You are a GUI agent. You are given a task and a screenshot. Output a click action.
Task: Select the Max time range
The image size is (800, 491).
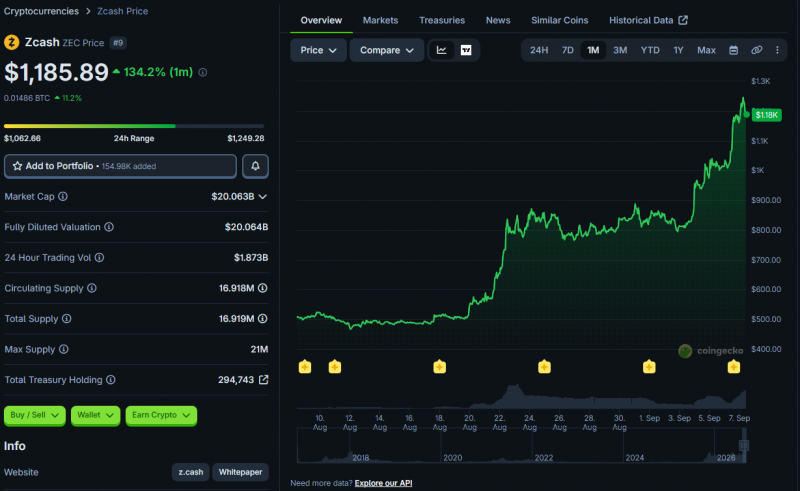[706, 50]
